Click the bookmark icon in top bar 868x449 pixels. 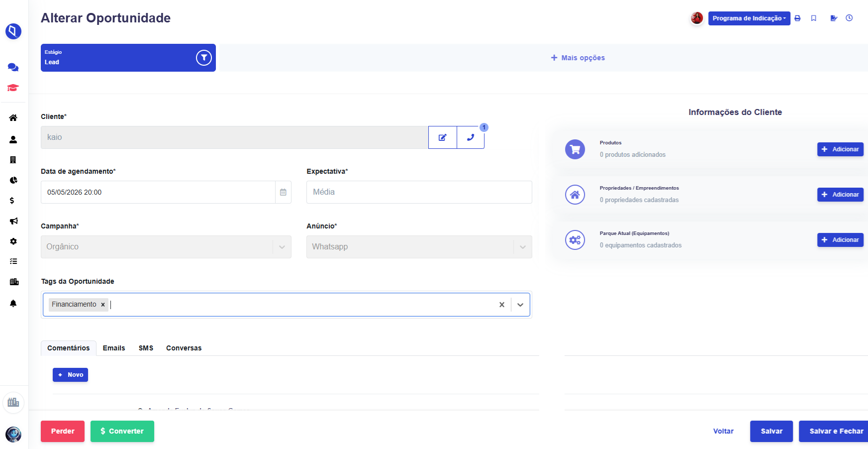click(814, 18)
